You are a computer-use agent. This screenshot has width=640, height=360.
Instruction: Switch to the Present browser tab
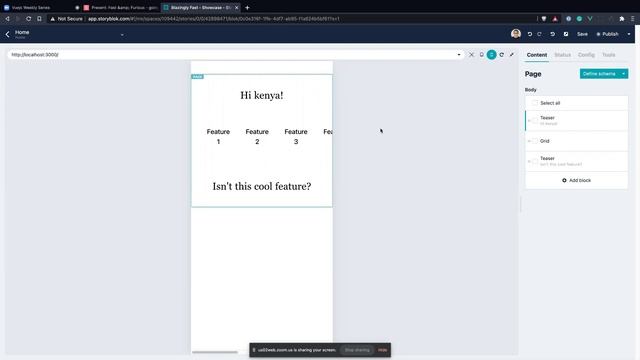point(120,7)
